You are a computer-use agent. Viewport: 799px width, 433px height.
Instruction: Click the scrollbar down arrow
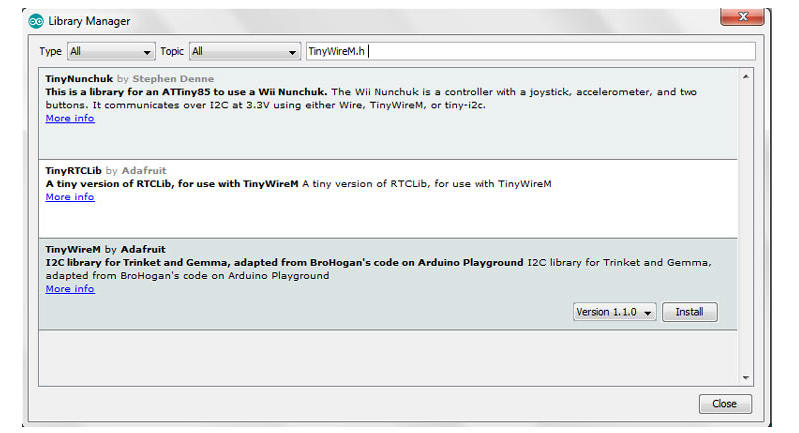click(x=745, y=377)
